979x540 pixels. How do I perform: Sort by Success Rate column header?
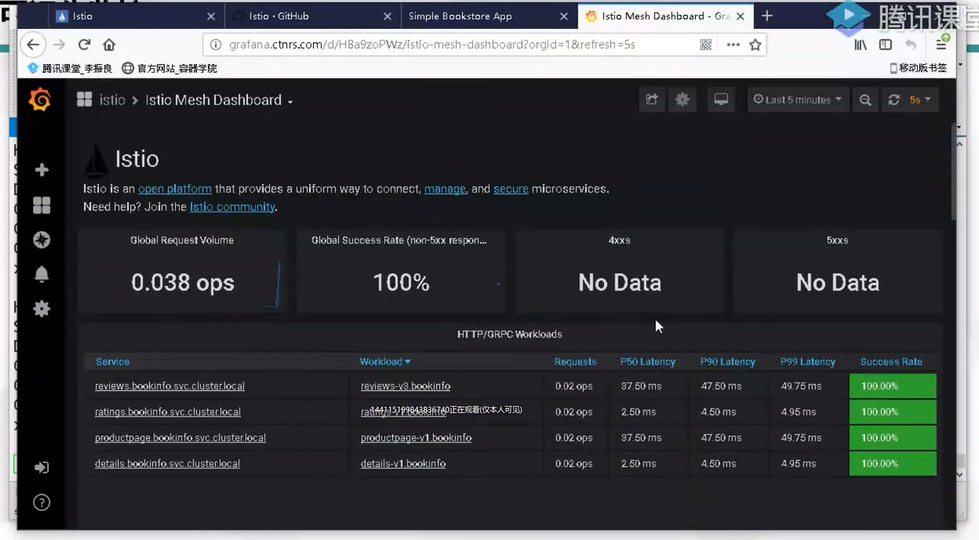[891, 361]
